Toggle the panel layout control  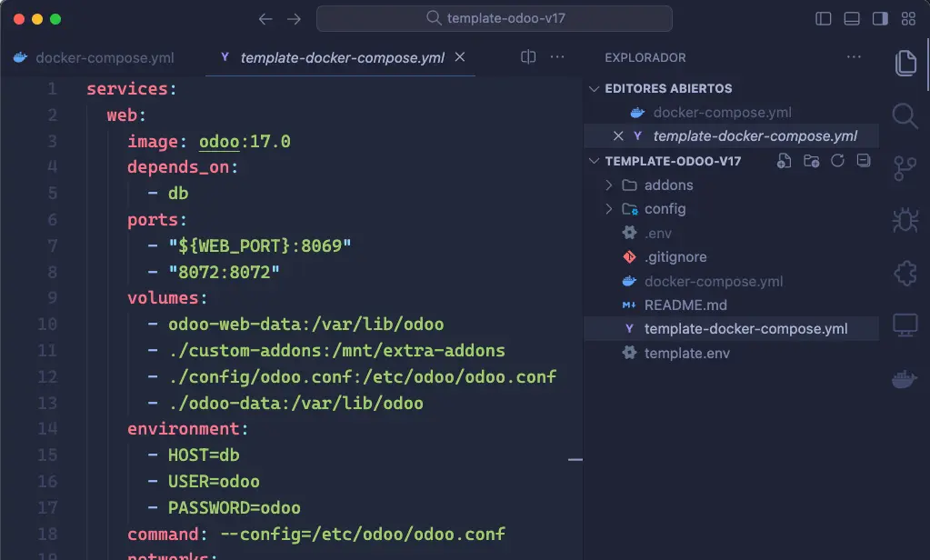[850, 18]
